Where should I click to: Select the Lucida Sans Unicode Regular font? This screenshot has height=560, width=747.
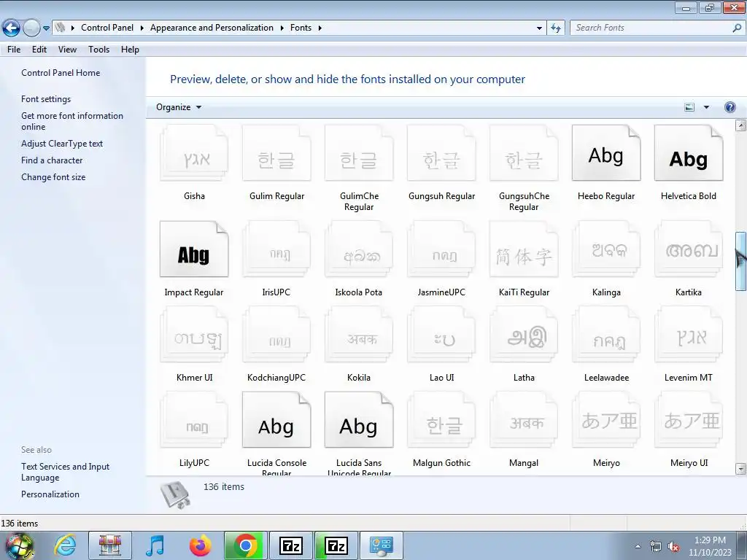click(359, 420)
